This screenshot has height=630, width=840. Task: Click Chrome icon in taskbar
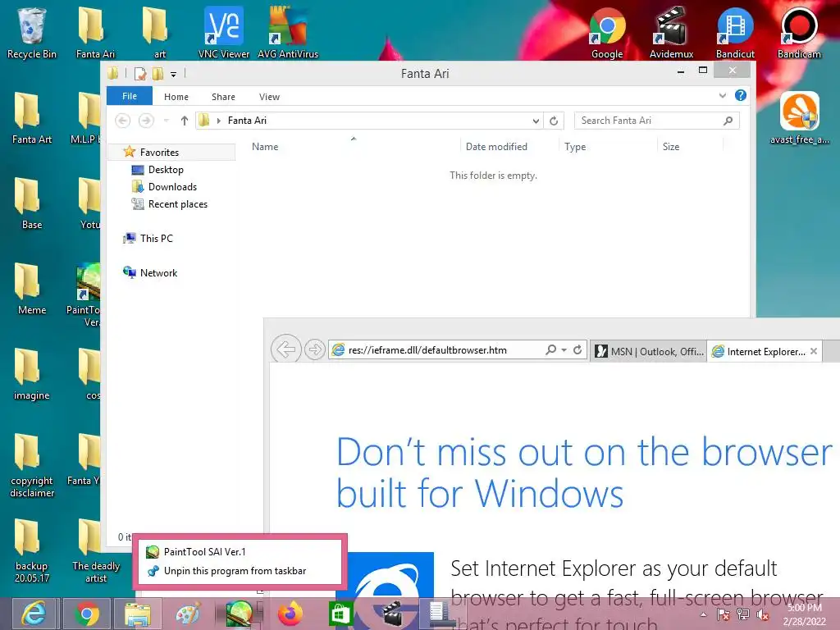click(x=86, y=614)
